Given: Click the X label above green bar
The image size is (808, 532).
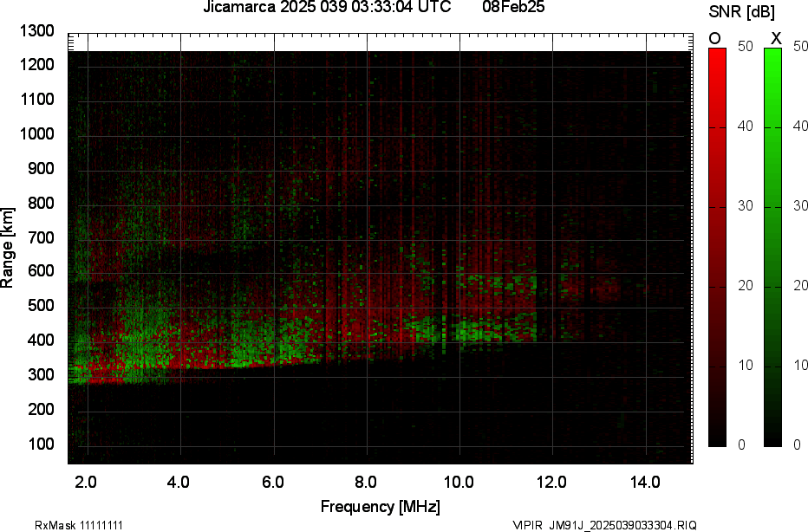Looking at the screenshot, I should (776, 38).
